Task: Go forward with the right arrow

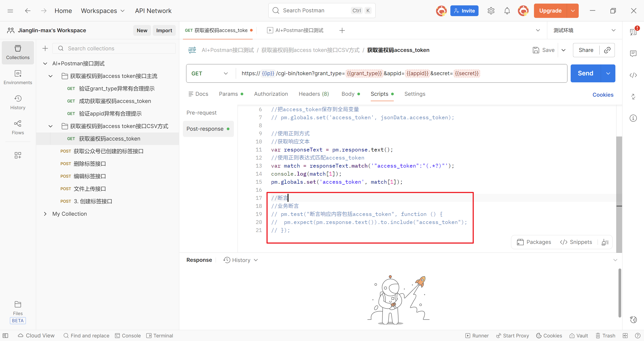Action: 44,11
